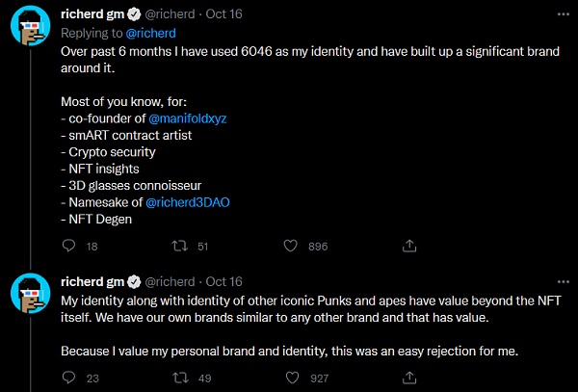Click the richerd gm name on second tweet

point(92,281)
